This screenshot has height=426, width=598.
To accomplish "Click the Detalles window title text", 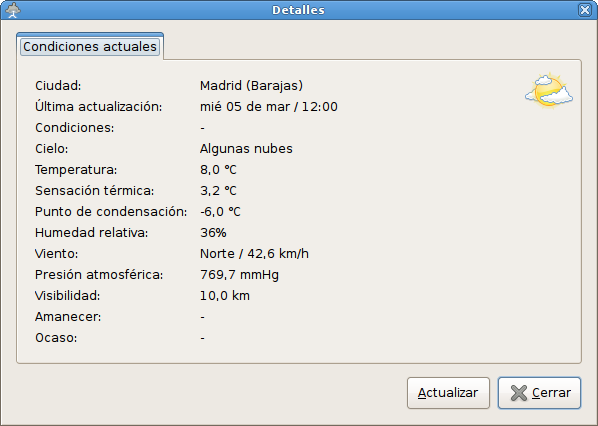I will (x=298, y=10).
